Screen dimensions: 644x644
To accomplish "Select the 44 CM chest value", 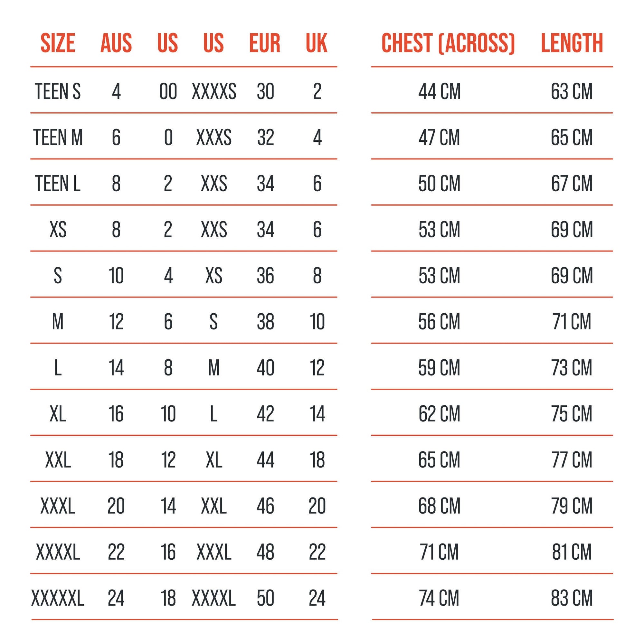I will (439, 91).
